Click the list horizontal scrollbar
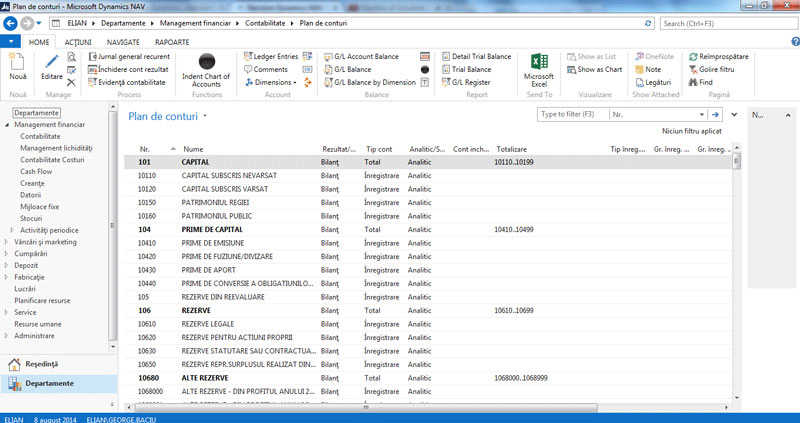 pos(366,408)
